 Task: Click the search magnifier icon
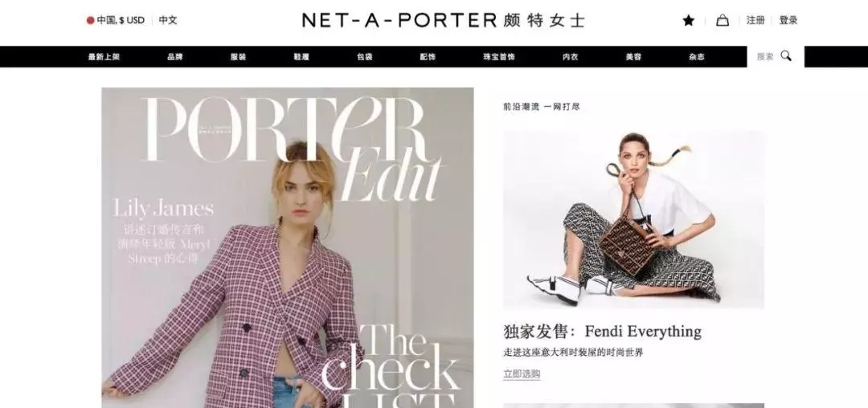[786, 56]
